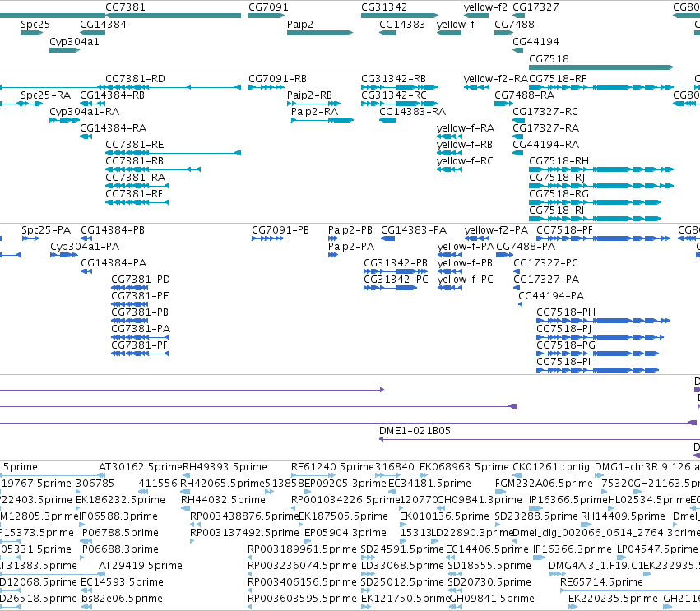Select the Cyp304a1 gene label
This screenshot has height=611, width=700.
coord(74,41)
